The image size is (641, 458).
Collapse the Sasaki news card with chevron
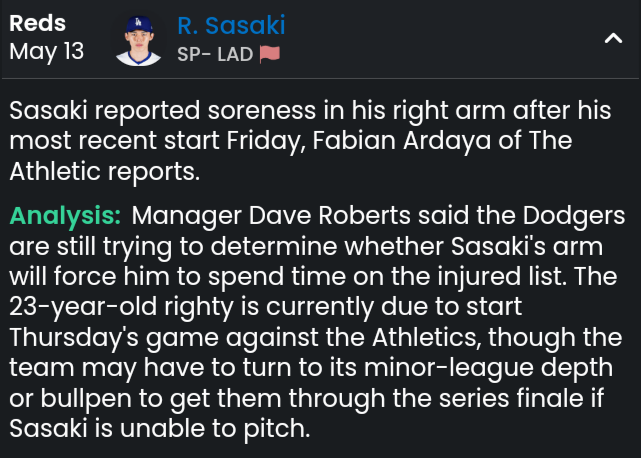[613, 38]
